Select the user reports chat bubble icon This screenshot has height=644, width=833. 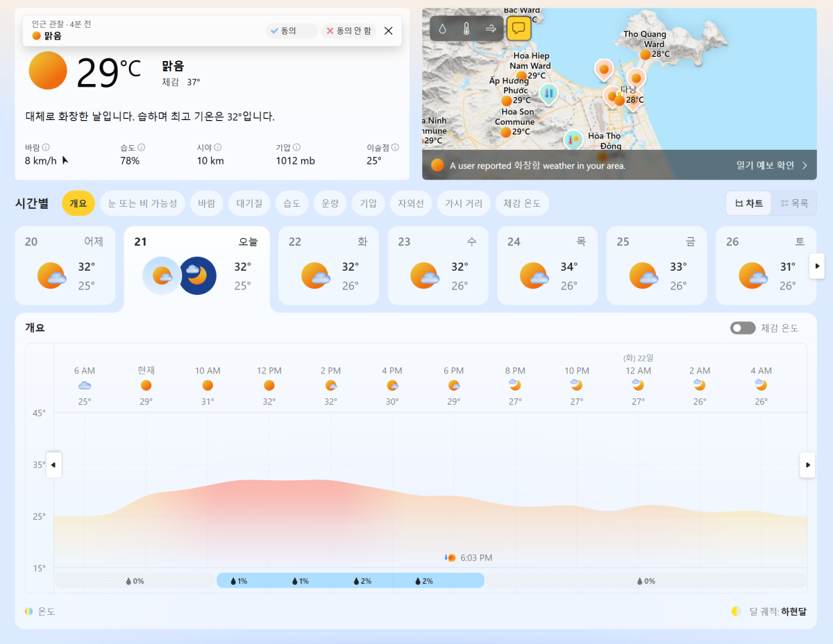pos(519,28)
